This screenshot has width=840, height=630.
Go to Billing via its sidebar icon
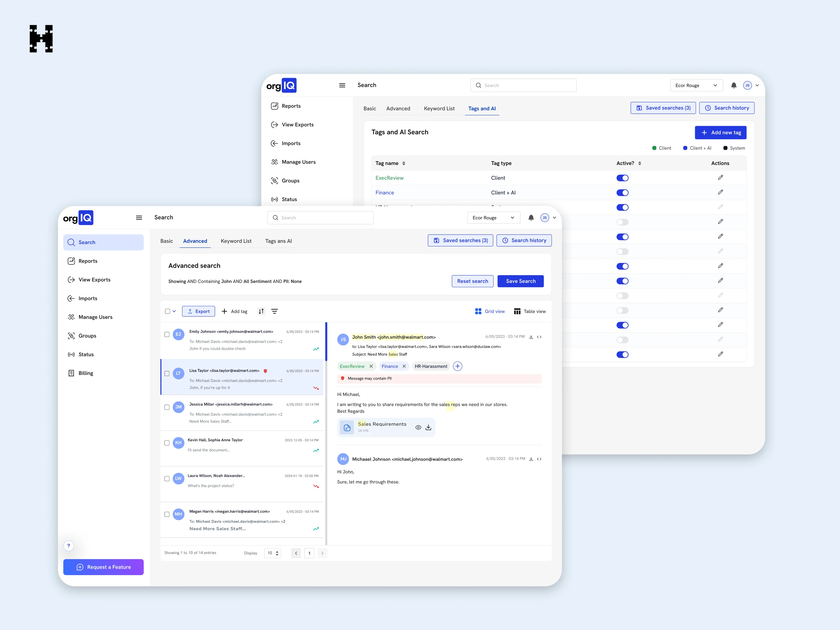72,373
